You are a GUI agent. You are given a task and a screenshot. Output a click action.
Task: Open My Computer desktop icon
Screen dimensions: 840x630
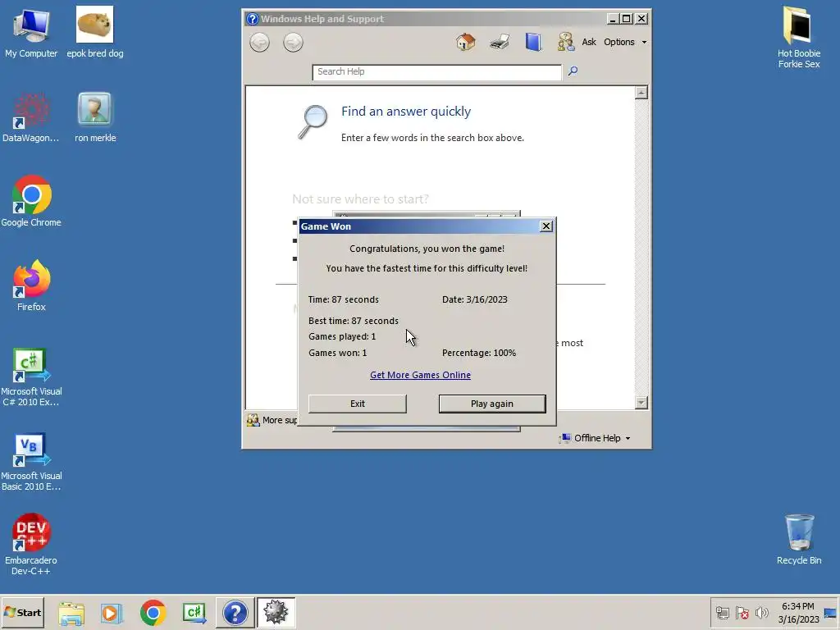tap(31, 33)
